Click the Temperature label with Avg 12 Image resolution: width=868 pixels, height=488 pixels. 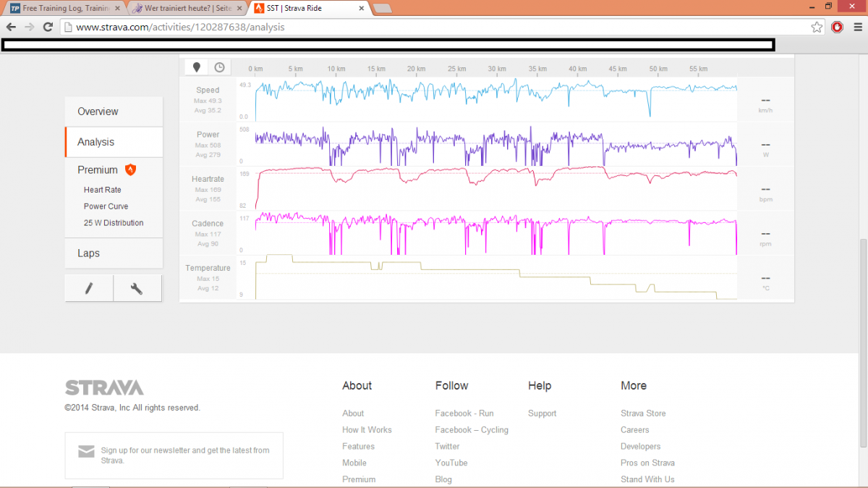(x=208, y=278)
